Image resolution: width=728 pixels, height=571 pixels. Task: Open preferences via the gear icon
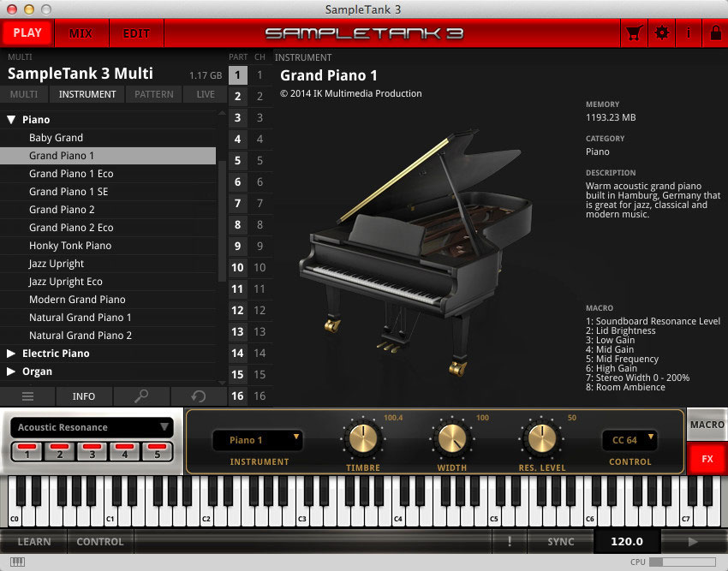coord(661,33)
